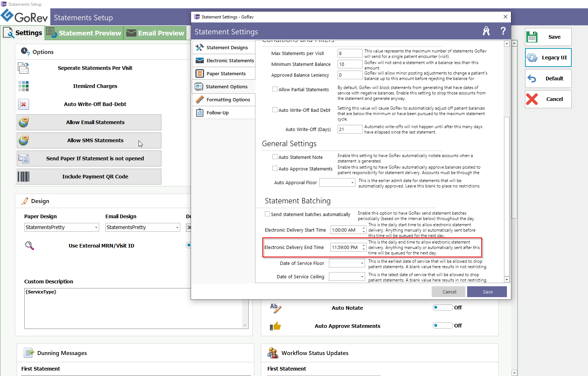Open the Follow-Up section

pyautogui.click(x=224, y=113)
